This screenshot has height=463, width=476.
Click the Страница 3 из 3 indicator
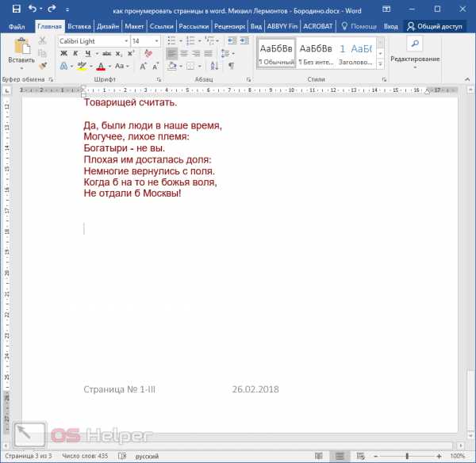point(29,456)
